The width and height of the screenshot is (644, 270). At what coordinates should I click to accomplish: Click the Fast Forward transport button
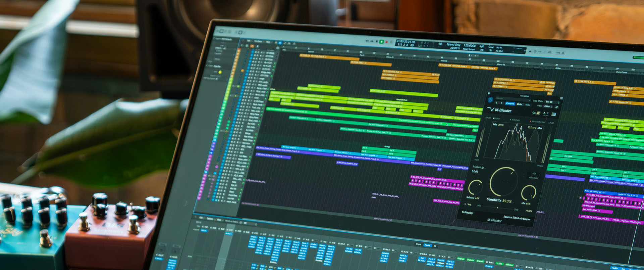pos(372,41)
